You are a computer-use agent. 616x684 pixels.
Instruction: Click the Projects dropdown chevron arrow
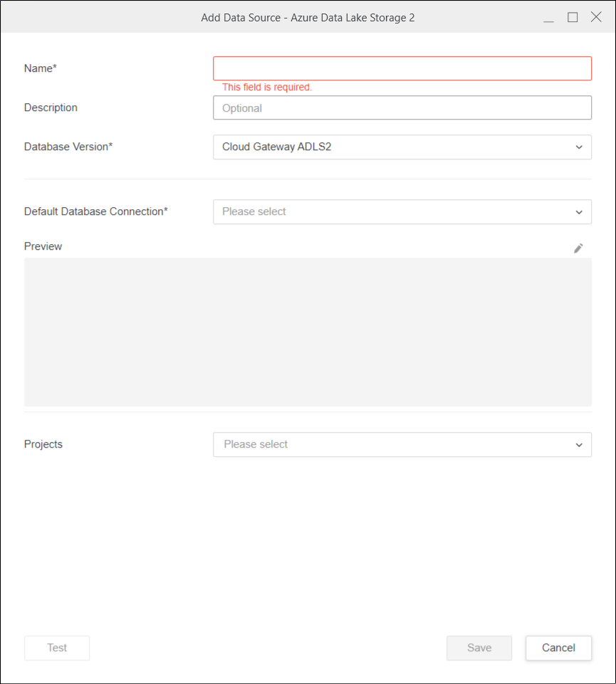(578, 445)
